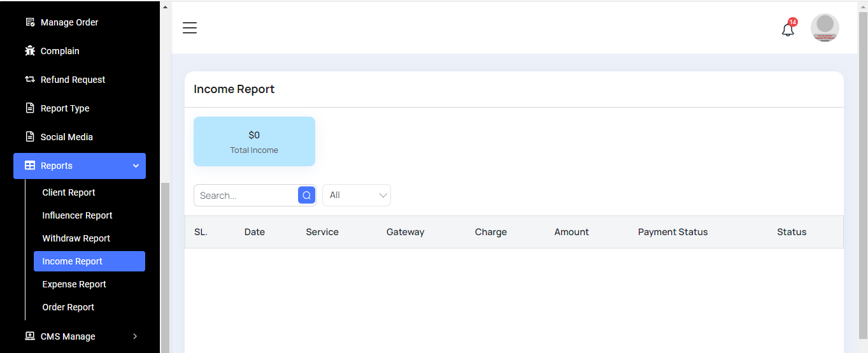Navigate to Order Report
This screenshot has width=868, height=353.
(68, 307)
